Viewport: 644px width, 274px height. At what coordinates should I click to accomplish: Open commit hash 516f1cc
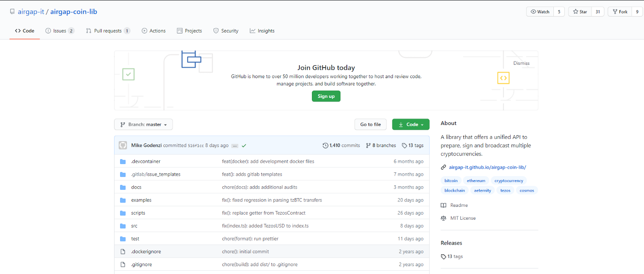tap(196, 146)
